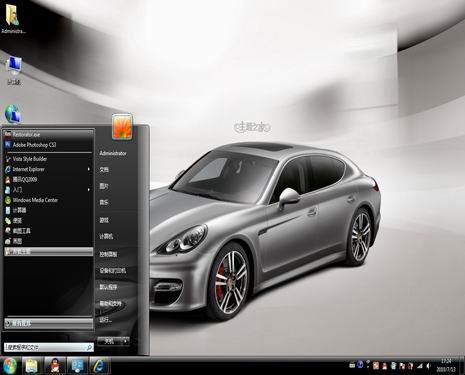465x375 pixels.
Task: Open the QQ penguin taskbar icon
Action: (55, 366)
